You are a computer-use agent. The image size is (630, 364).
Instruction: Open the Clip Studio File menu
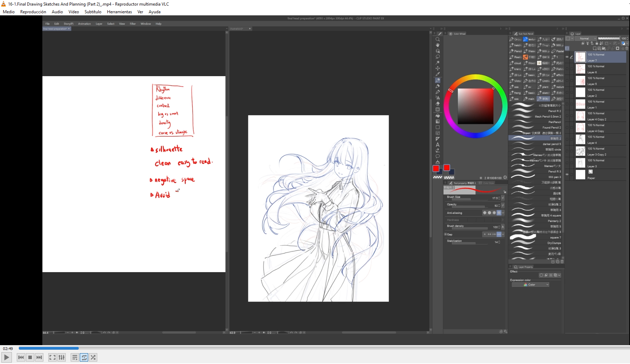pyautogui.click(x=47, y=24)
